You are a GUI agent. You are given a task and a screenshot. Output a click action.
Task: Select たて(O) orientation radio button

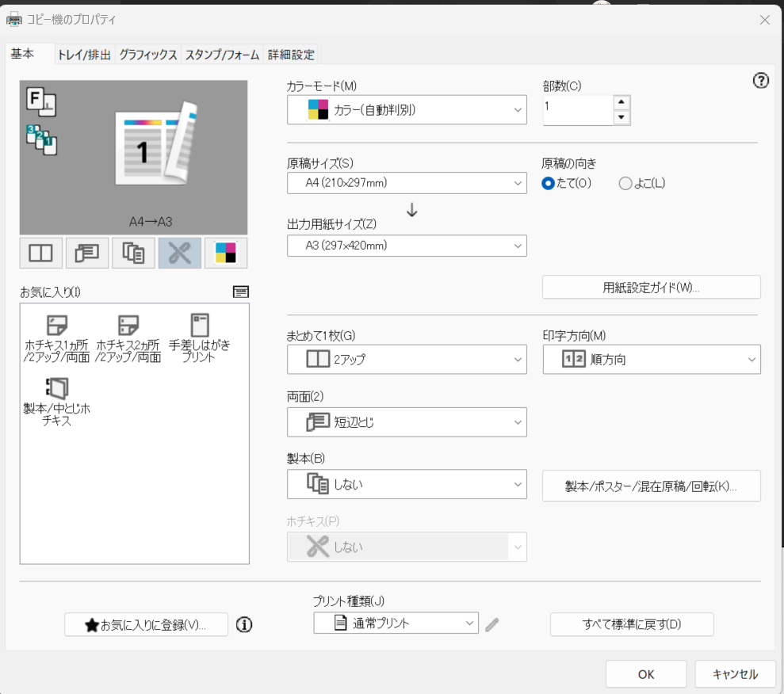[548, 183]
